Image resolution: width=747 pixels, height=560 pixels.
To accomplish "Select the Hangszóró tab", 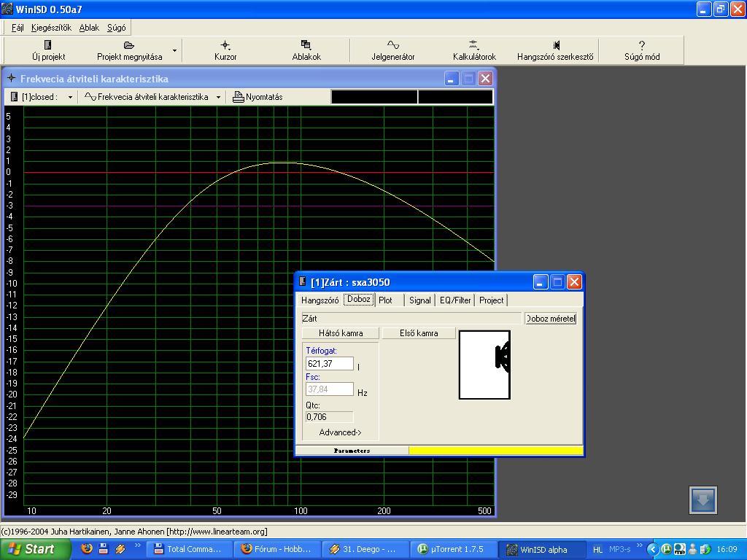I will coord(320,300).
